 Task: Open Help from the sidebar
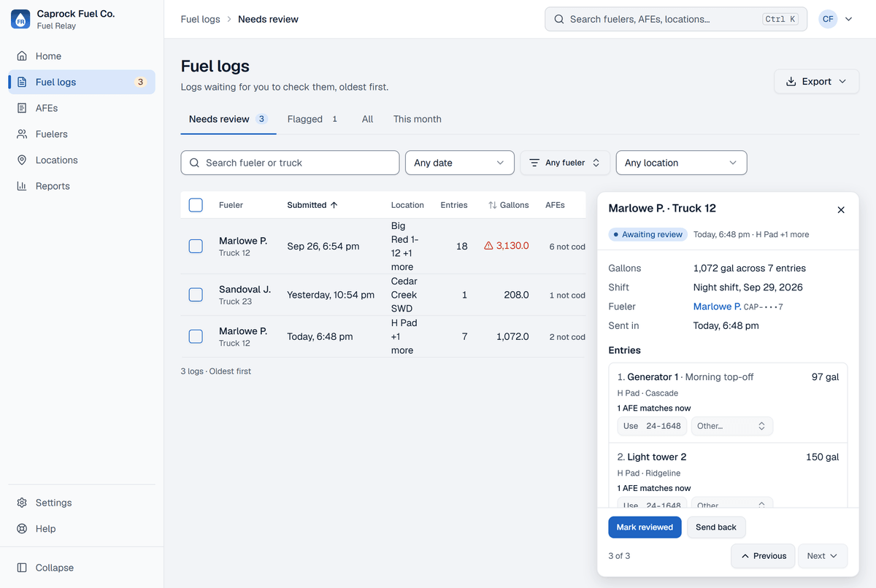[x=82, y=529]
